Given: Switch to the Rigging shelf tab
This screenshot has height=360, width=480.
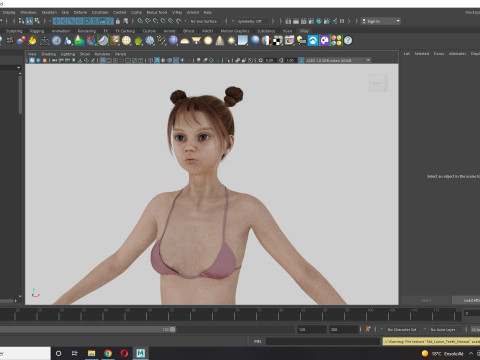Looking at the screenshot, I should click(x=37, y=31).
